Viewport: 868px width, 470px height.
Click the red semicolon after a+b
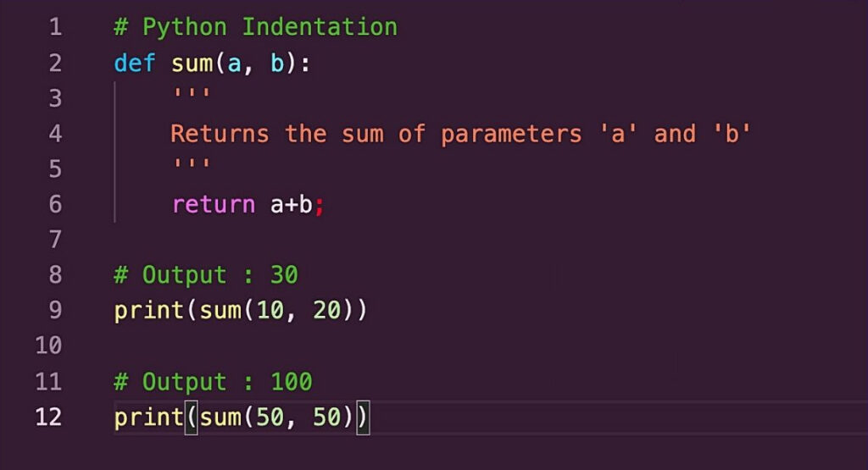point(320,205)
